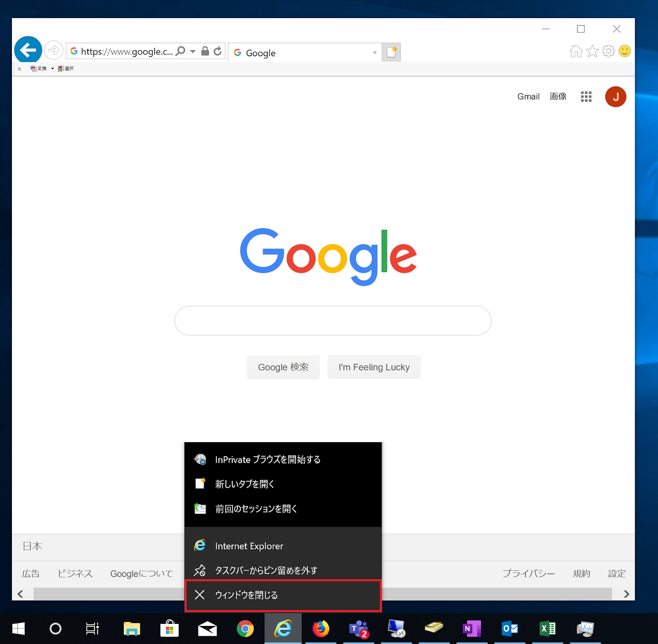Click the horizontal scrollbar left arrow

[x=20, y=594]
